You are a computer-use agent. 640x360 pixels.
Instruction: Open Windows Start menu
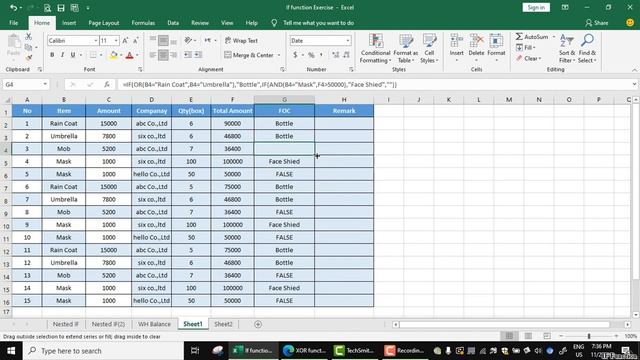pyautogui.click(x=11, y=351)
